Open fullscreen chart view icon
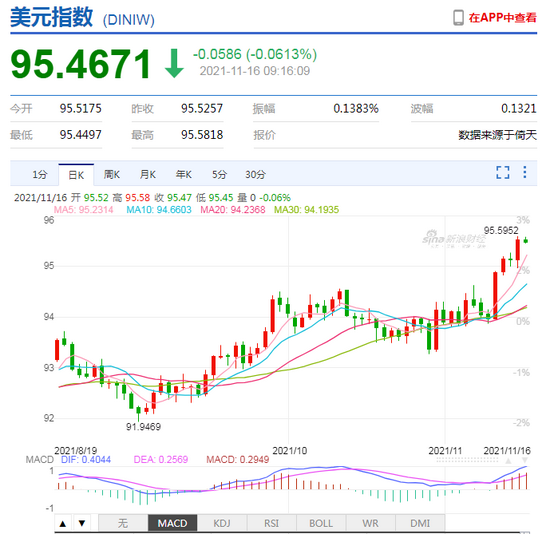The width and height of the screenshot is (550, 534). 503,173
